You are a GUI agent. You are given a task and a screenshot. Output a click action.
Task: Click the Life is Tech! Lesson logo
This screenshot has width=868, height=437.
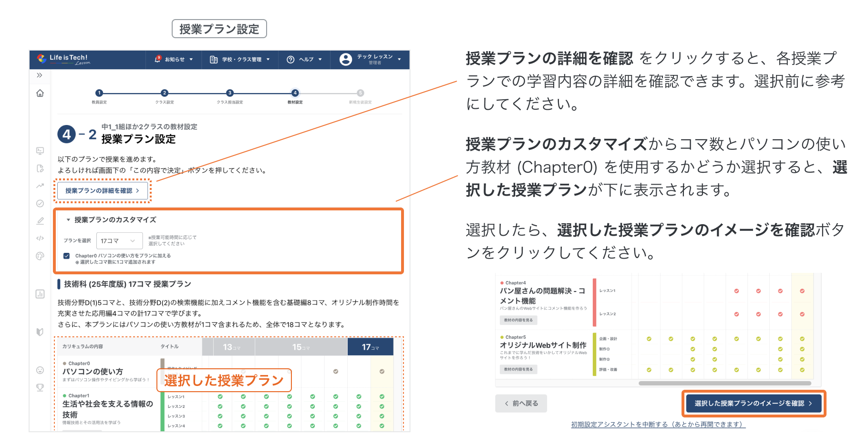[x=64, y=60]
